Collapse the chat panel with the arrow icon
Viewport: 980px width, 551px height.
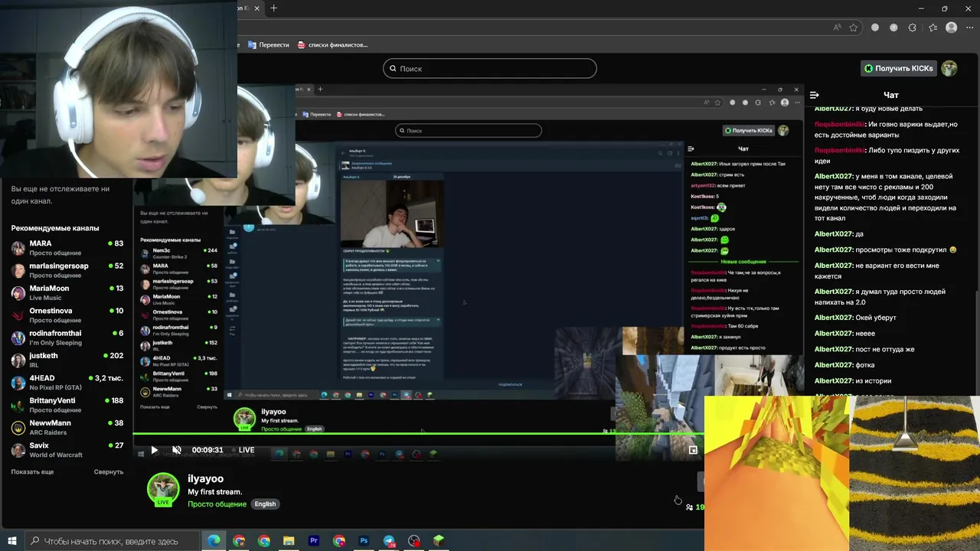tap(814, 95)
